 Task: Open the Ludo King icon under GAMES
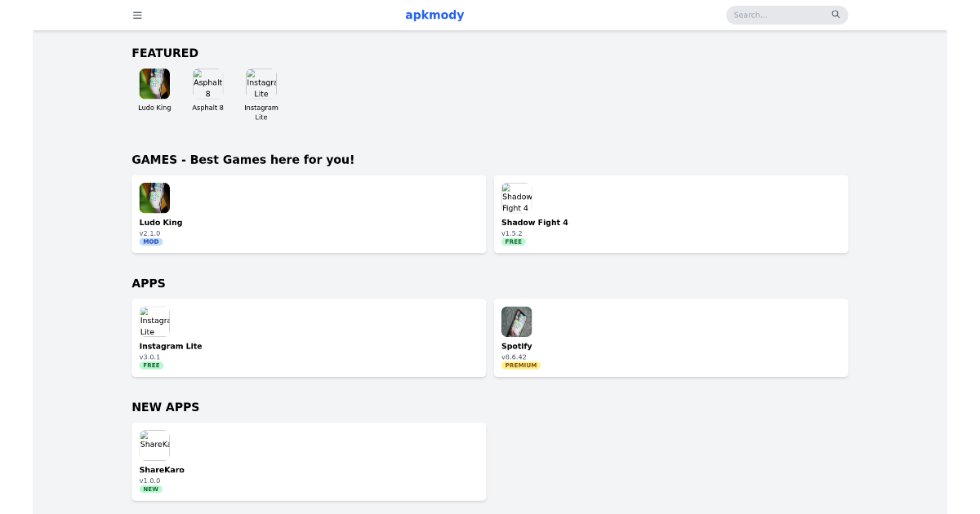[x=154, y=197]
